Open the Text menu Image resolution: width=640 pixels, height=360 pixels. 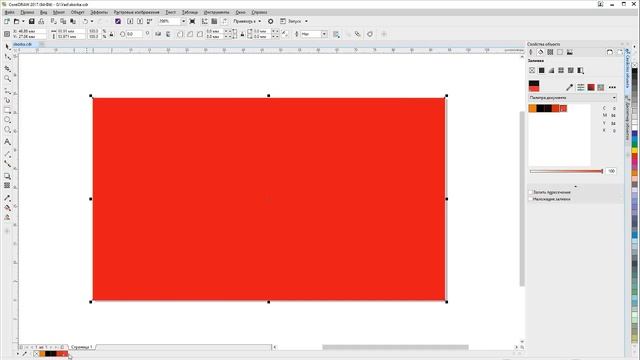click(171, 12)
